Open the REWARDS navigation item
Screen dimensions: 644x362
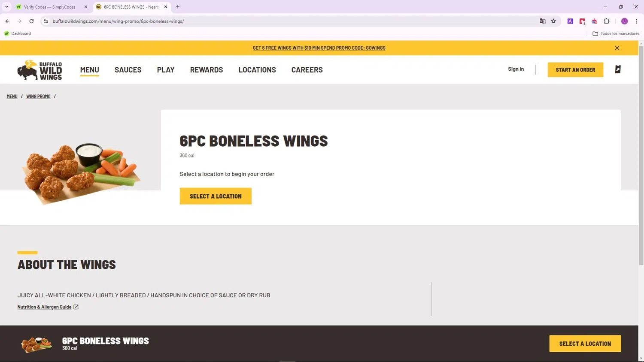coord(207,70)
